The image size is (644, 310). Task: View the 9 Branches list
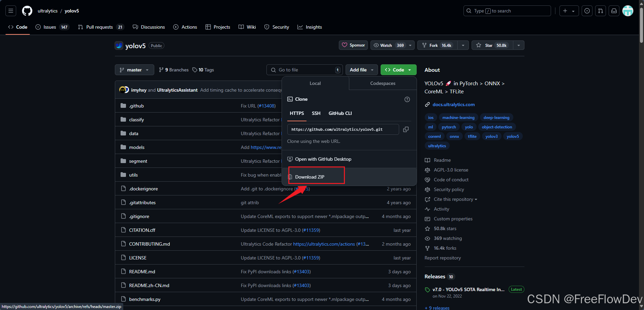174,70
